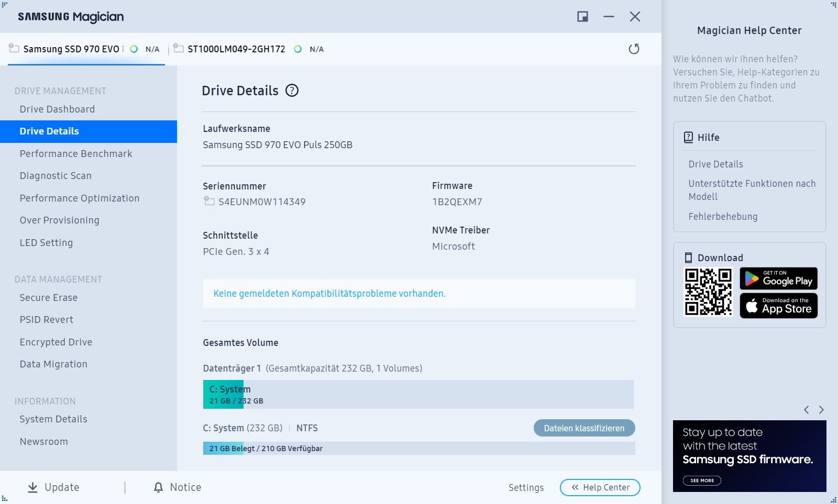Click the Hilfe book icon
This screenshot has height=504, width=838.
pos(688,137)
